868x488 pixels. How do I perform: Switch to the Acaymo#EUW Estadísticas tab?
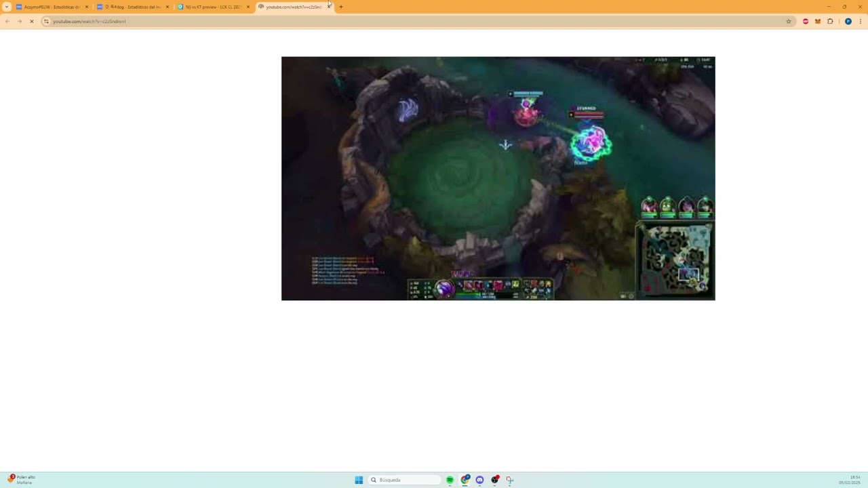[52, 7]
